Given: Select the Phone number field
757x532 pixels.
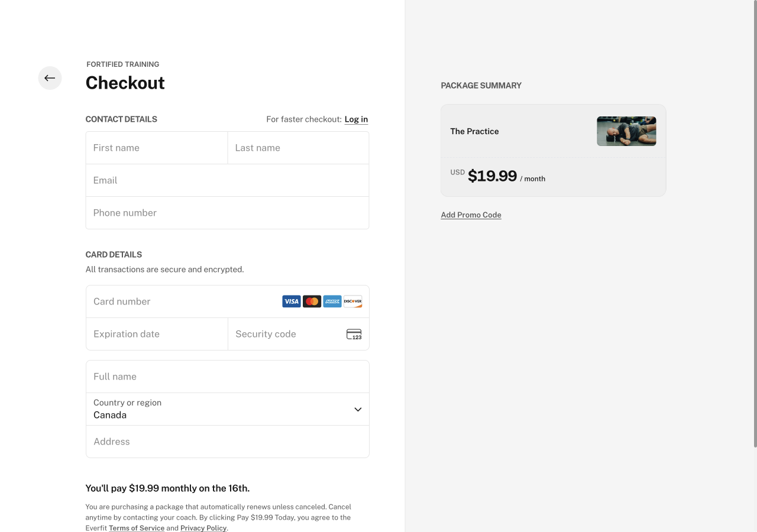Looking at the screenshot, I should [x=228, y=213].
